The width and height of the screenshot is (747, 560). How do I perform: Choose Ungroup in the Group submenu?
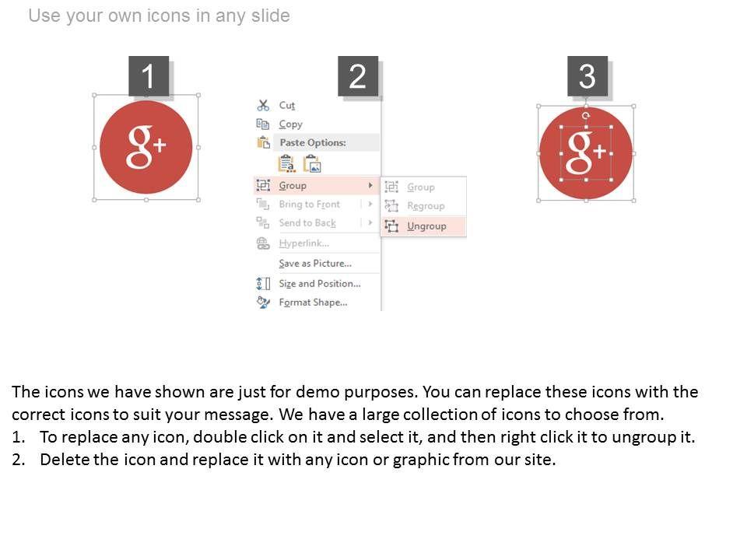(x=423, y=226)
